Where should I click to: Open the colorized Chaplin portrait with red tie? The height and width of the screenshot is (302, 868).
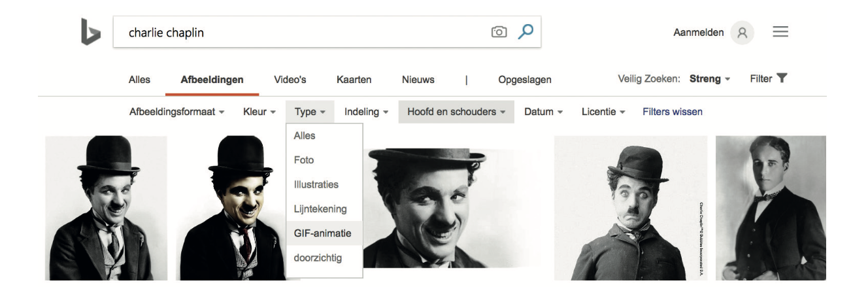231,208
